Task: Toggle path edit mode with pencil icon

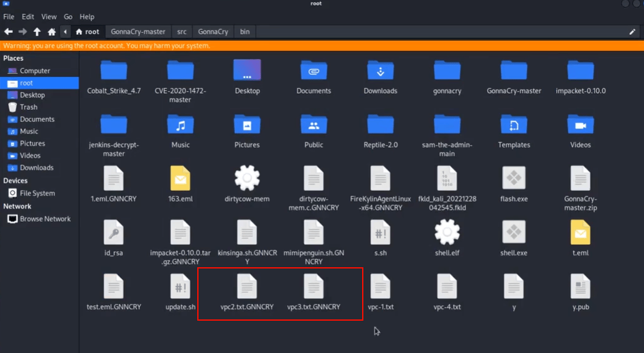Action: 632,32
